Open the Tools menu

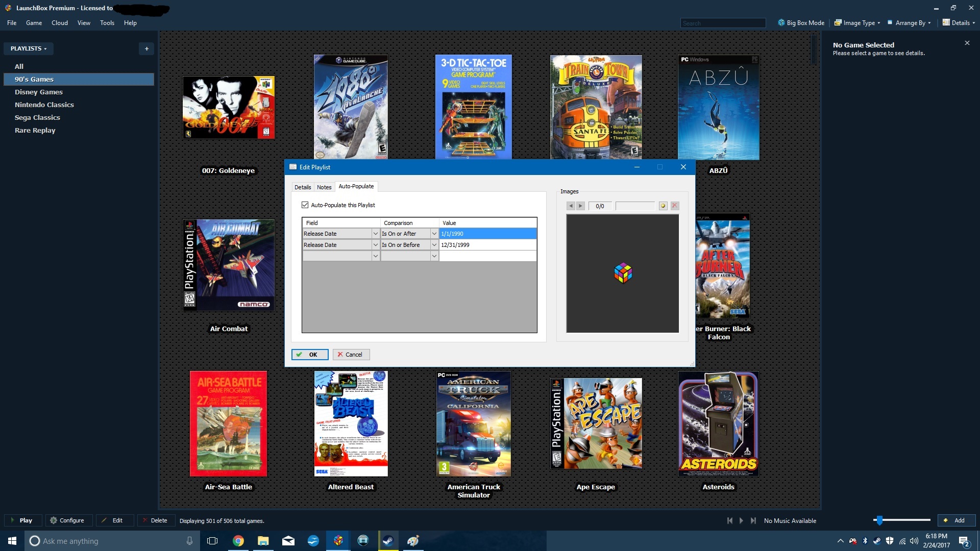[x=107, y=23]
